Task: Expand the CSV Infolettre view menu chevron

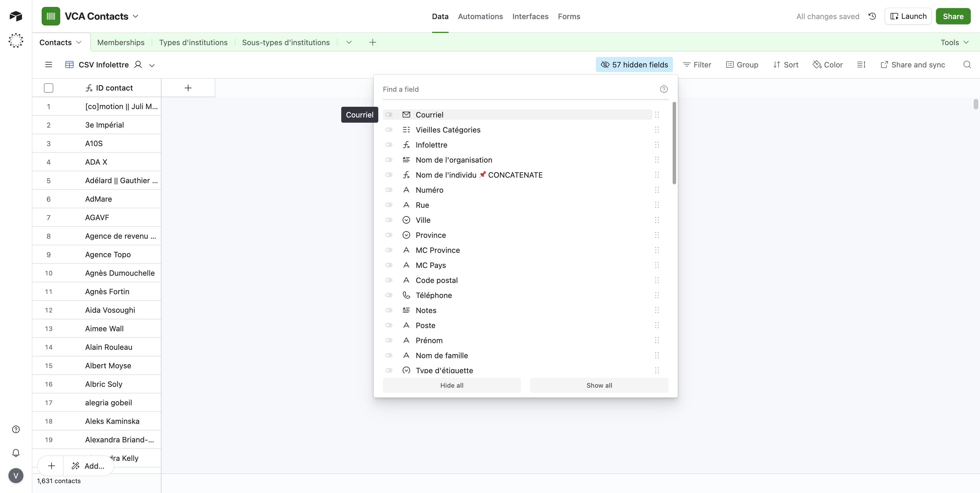Action: [152, 65]
